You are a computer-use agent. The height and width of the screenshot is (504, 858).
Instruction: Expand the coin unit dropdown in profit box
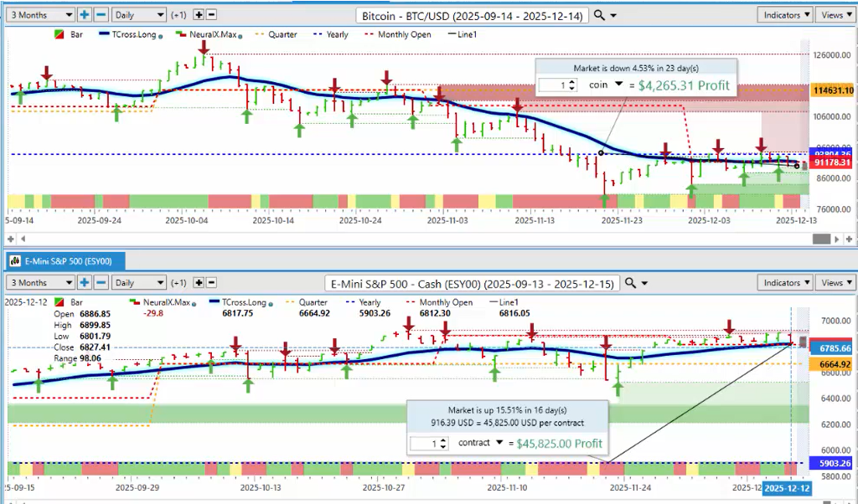tap(619, 85)
